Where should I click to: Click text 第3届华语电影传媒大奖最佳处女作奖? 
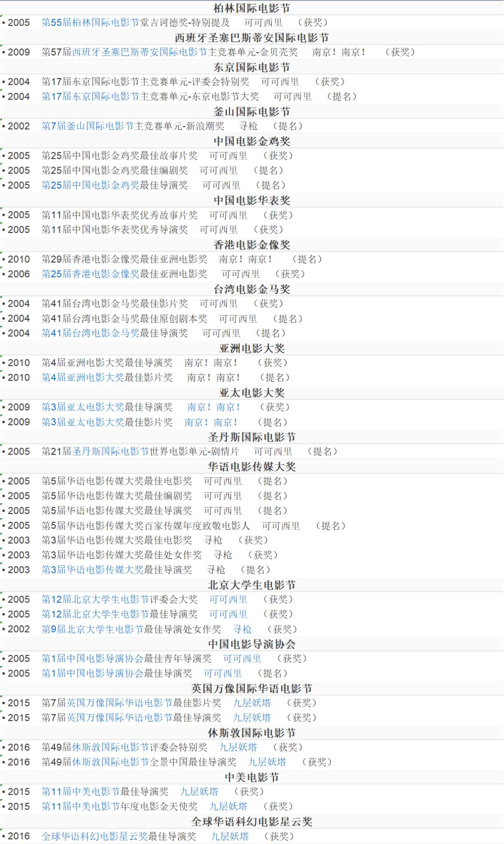click(x=122, y=555)
